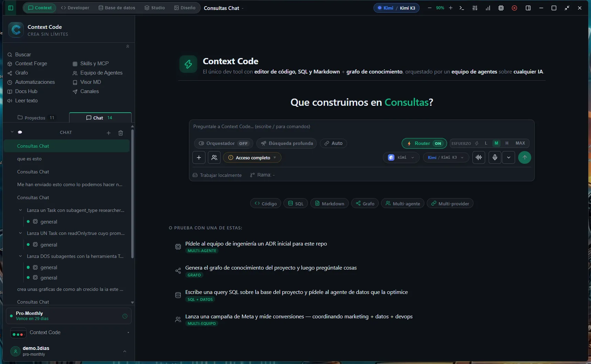
Task: Set effort level to MAX
Action: (520, 143)
